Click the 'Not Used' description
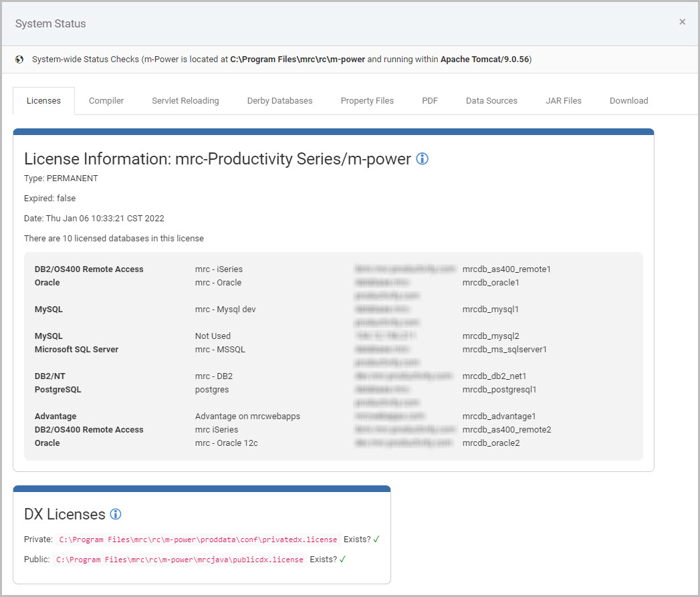 (x=213, y=336)
